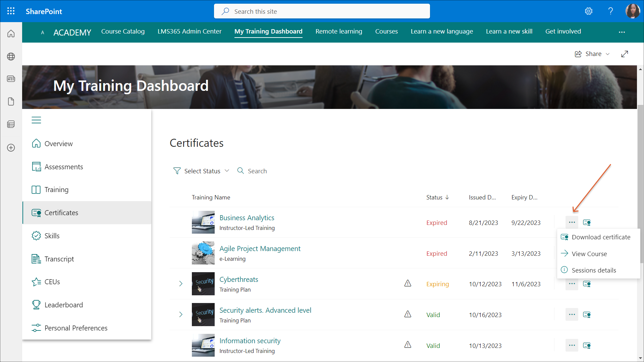Open SharePoint settings gear

(x=589, y=11)
